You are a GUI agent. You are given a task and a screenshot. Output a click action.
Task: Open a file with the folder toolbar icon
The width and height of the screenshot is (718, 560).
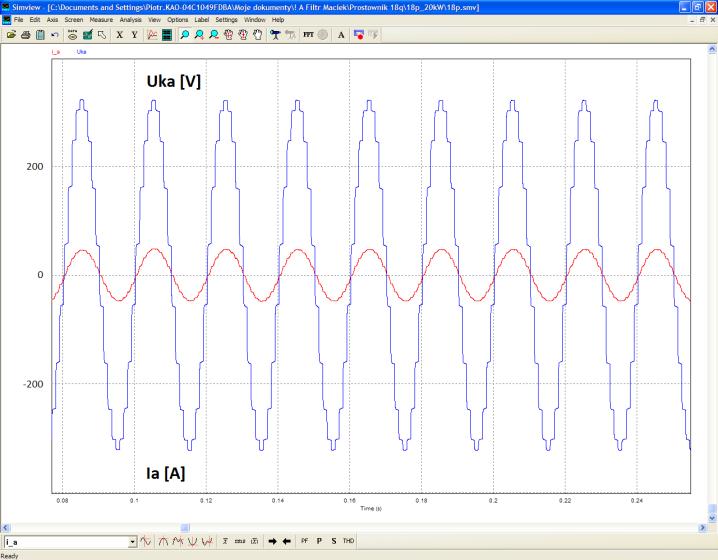click(11, 34)
